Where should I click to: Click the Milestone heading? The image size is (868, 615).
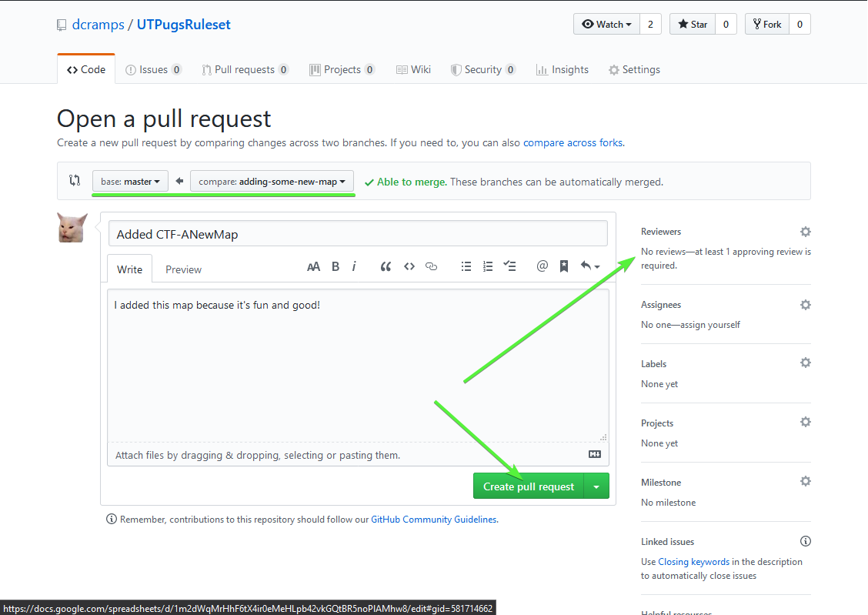[661, 482]
